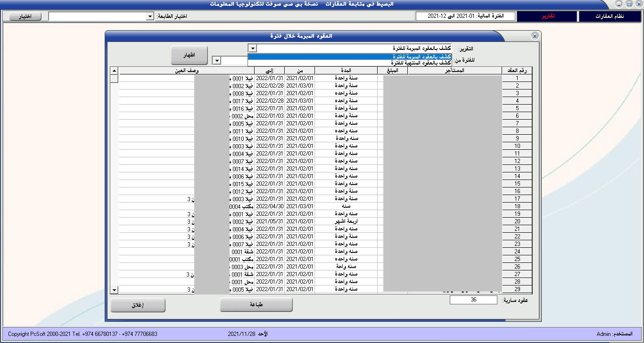Close the العقود المبرمة خلال فترة dialog

coord(534,36)
